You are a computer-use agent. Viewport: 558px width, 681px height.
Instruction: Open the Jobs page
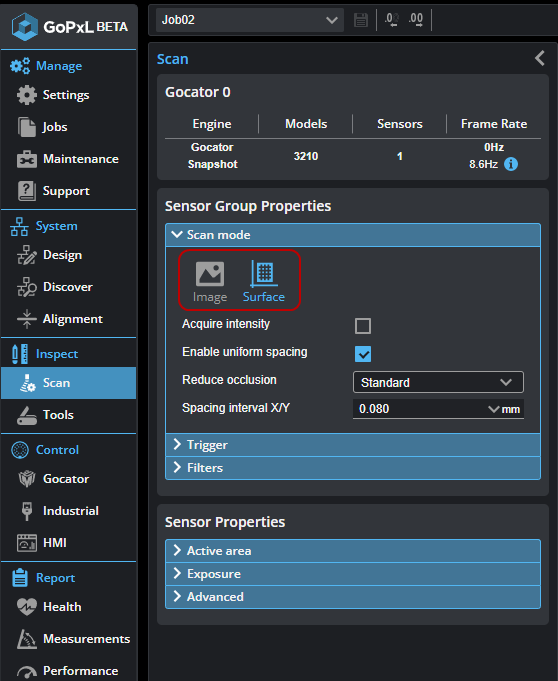(x=55, y=127)
